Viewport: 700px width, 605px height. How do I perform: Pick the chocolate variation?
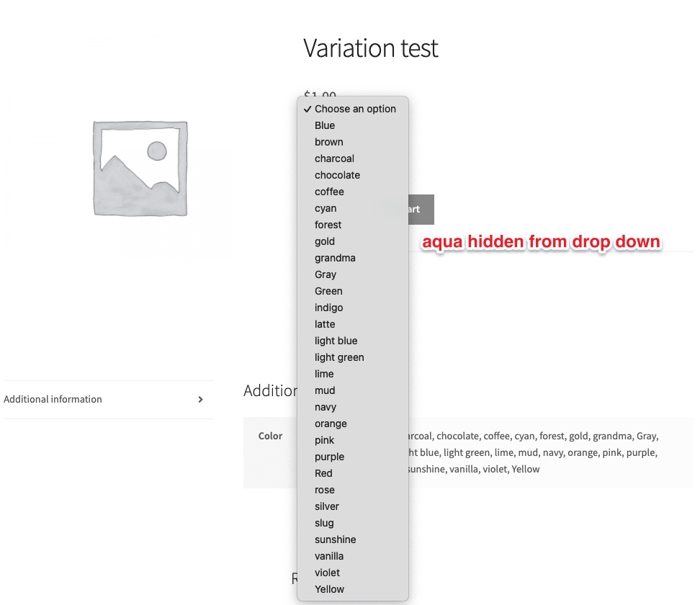[x=337, y=175]
